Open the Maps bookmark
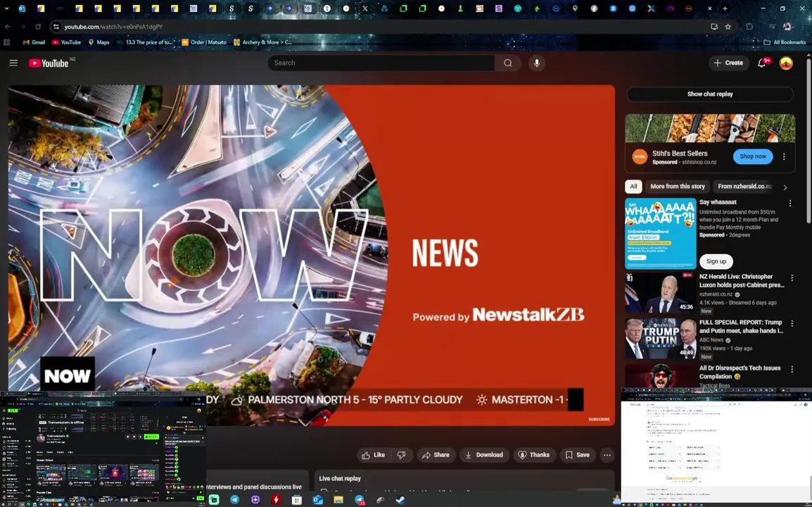 tap(99, 42)
